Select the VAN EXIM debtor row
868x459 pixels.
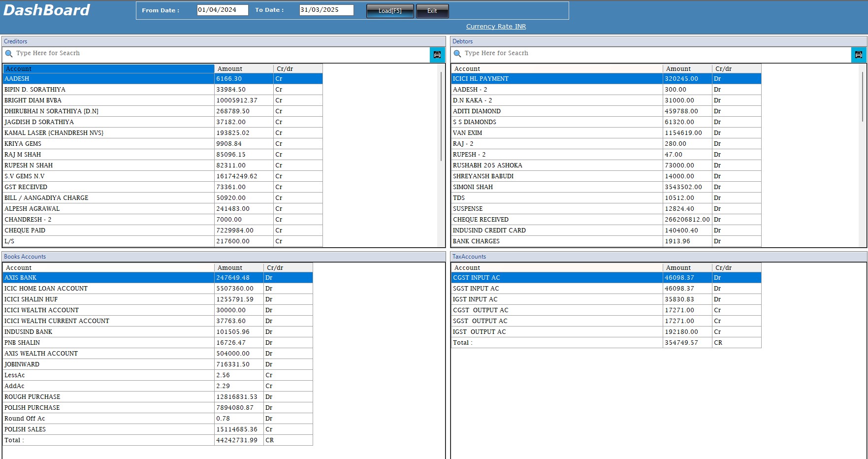(x=556, y=133)
